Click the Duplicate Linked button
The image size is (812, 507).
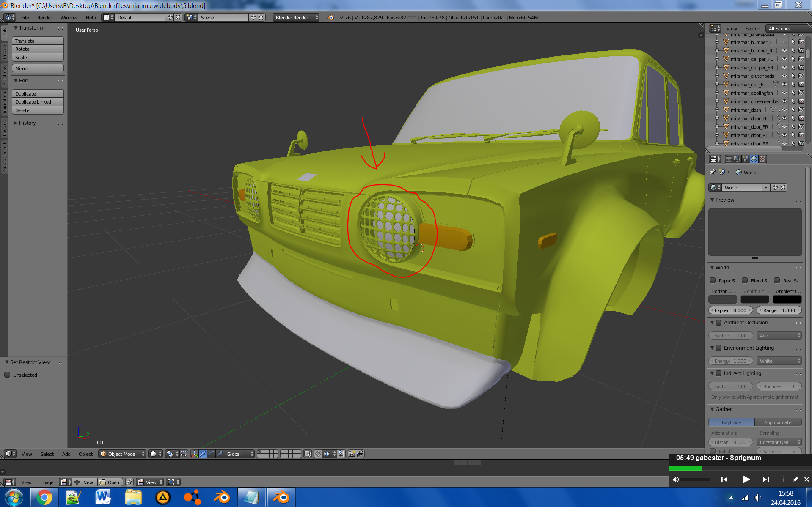(x=38, y=102)
